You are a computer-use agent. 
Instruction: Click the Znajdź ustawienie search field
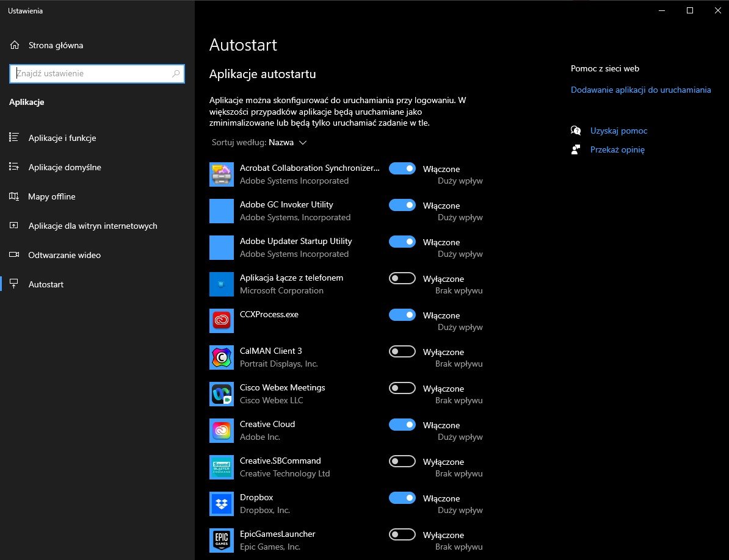(92, 74)
